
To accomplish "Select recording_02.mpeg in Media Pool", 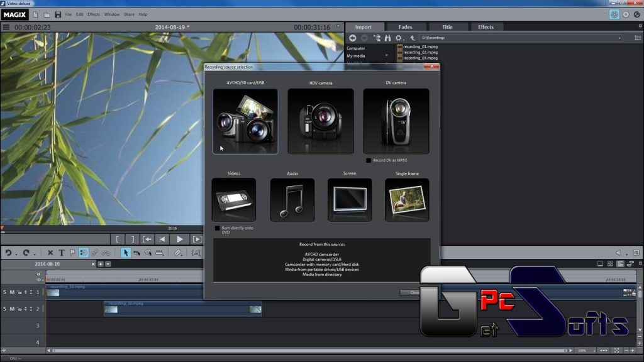I will [x=420, y=53].
